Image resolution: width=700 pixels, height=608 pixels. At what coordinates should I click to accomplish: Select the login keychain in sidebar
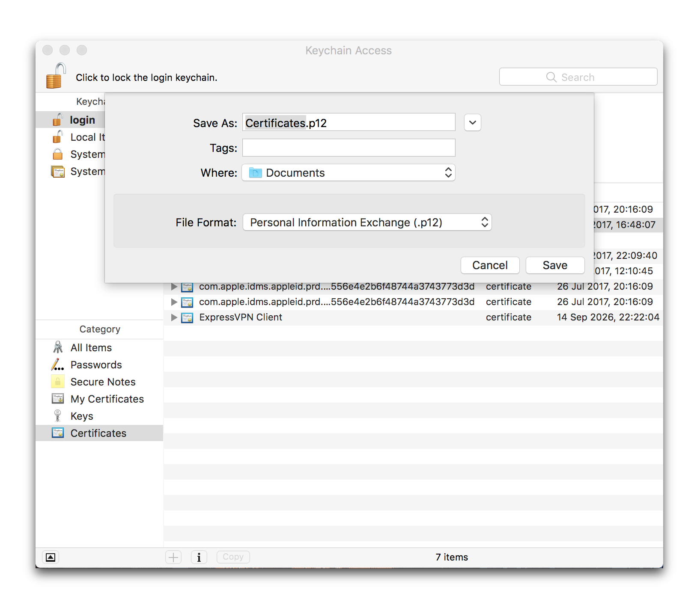[x=82, y=120]
